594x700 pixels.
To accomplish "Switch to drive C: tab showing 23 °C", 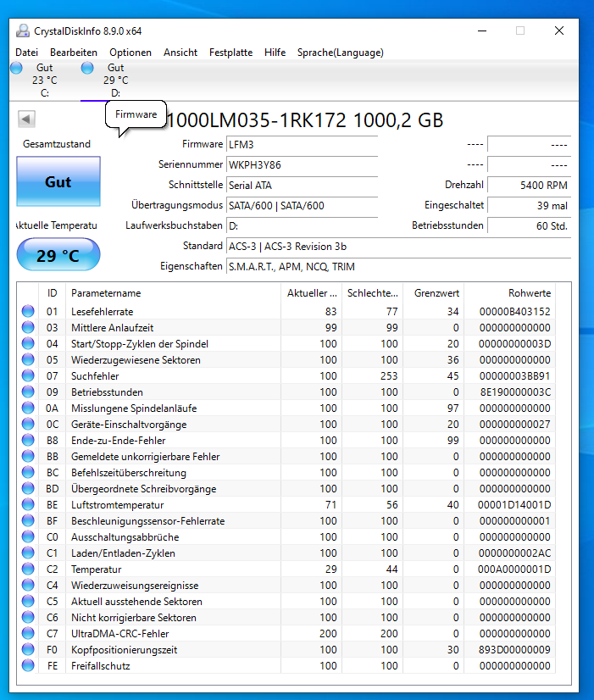I will [x=45, y=80].
